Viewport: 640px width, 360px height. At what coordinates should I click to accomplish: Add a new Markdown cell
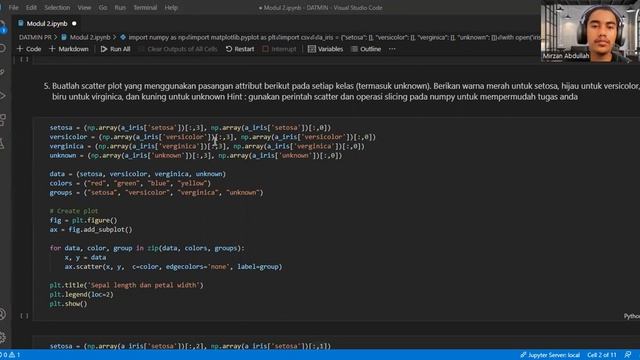click(x=69, y=49)
